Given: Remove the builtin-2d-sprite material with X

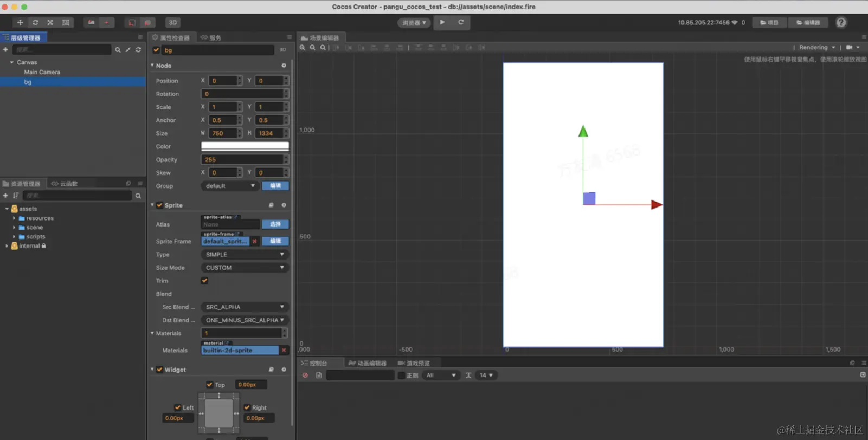Looking at the screenshot, I should (x=284, y=350).
